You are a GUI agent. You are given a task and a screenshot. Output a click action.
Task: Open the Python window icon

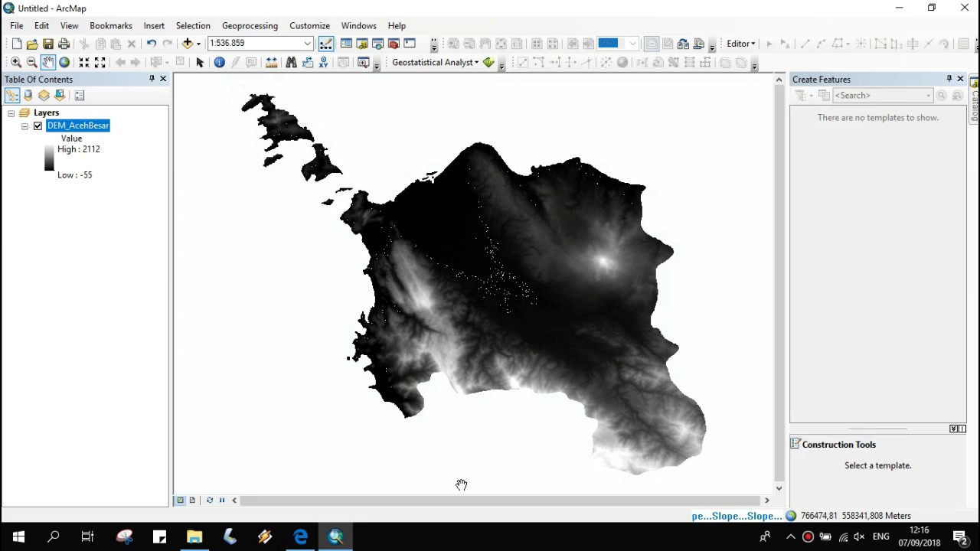click(x=410, y=44)
